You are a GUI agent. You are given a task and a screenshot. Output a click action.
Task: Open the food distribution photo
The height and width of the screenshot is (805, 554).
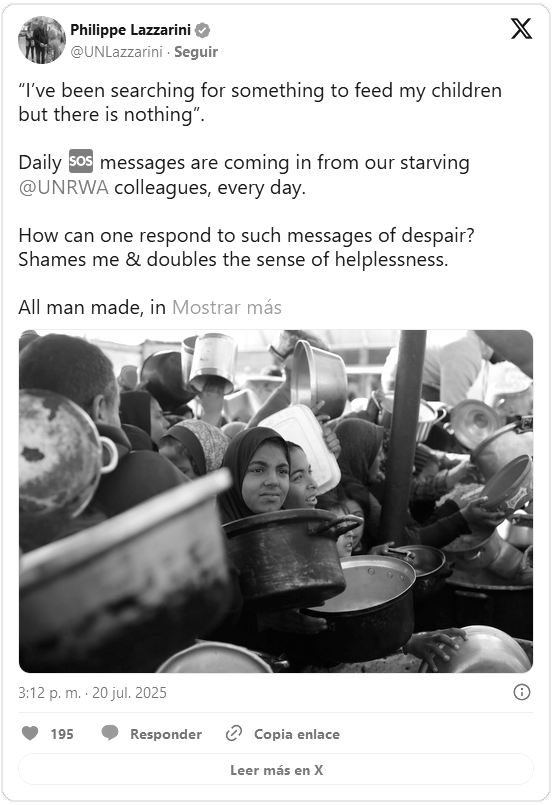click(276, 501)
